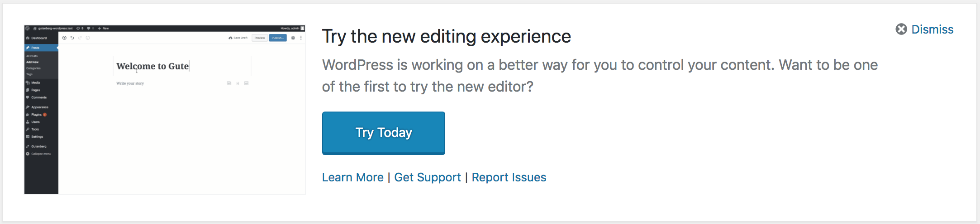Viewport: 980px width, 224px height.
Task: Click the undo arrow icon in preview
Action: point(72,38)
